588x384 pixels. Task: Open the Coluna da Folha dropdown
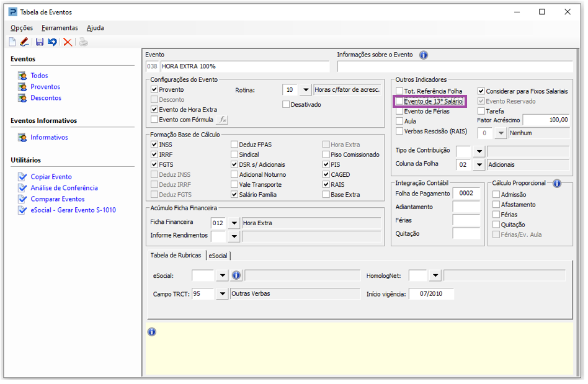478,165
